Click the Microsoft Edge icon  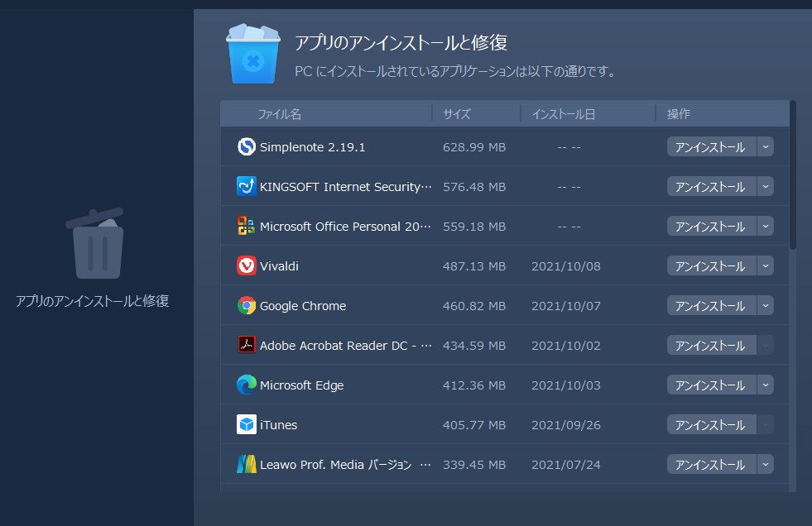(247, 385)
